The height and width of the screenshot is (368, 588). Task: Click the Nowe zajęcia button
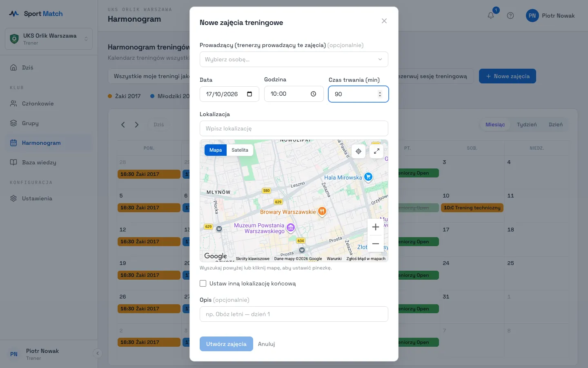508,76
